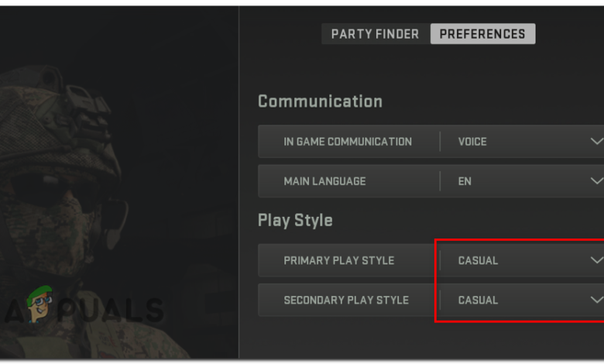Viewport: 604px width, 364px height.
Task: Expand the In Game Communication chevron arrow
Action: click(596, 142)
